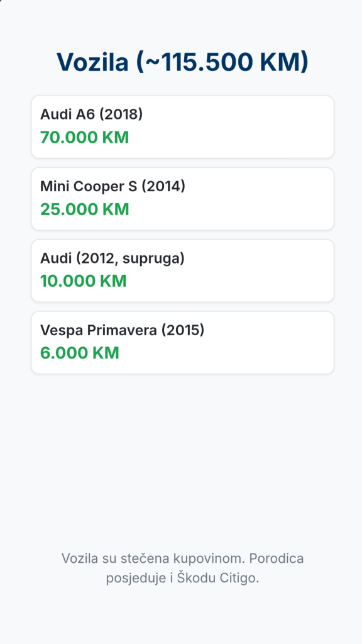Open the Mini Cooper S (2014) card
Image resolution: width=362 pixels, height=644 pixels.
pos(183,199)
